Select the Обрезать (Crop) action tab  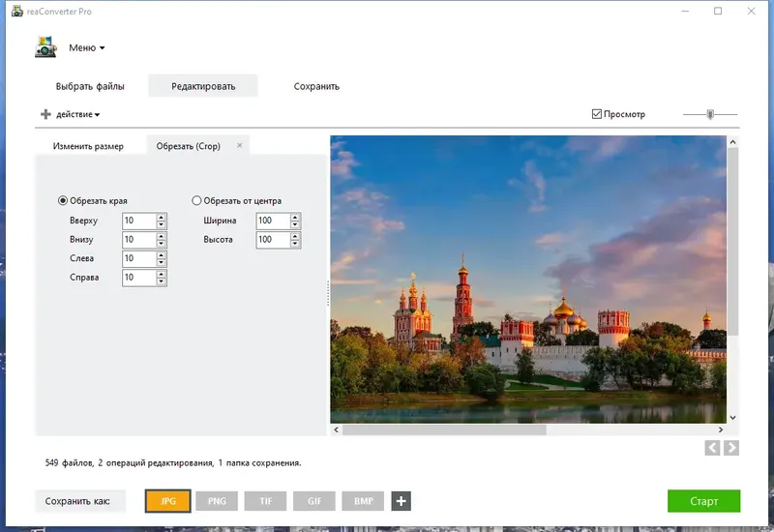188,146
